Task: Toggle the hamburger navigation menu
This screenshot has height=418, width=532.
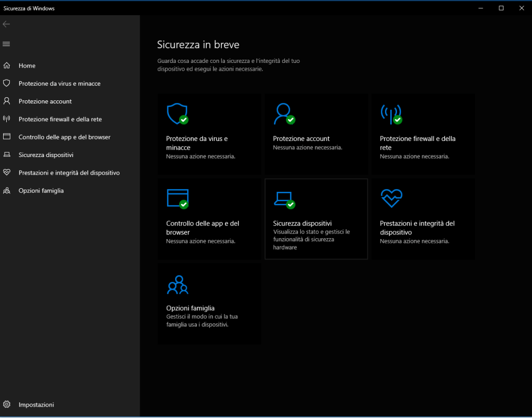Action: (x=7, y=44)
